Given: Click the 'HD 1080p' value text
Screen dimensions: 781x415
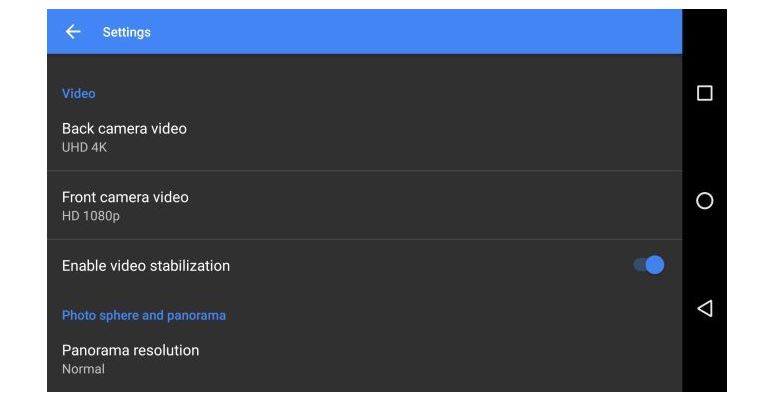Looking at the screenshot, I should (91, 216).
